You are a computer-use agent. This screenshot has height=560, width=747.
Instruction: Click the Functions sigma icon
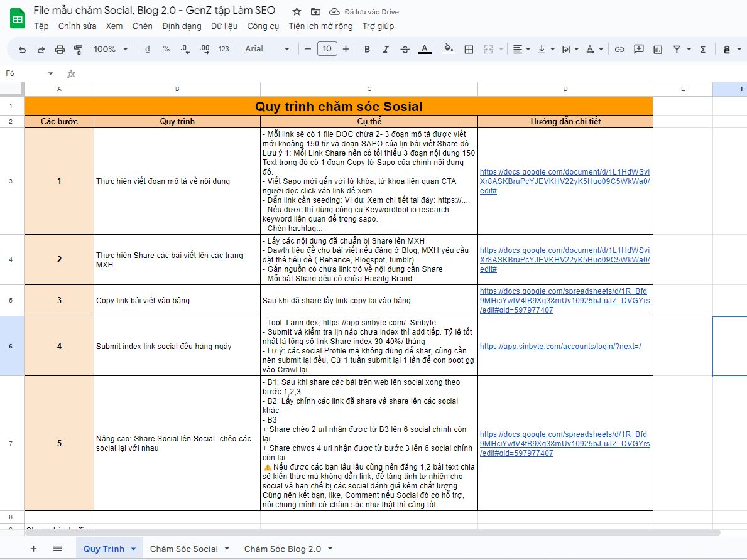click(703, 49)
